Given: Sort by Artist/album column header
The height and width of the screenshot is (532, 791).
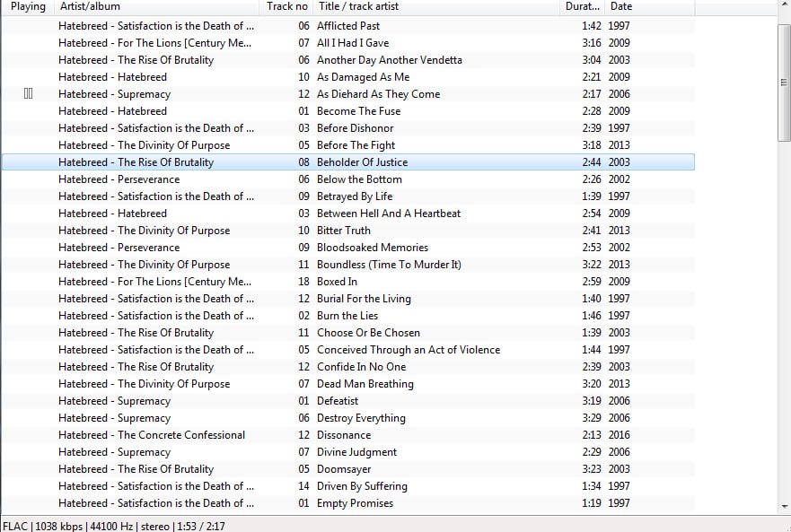Looking at the screenshot, I should coord(156,6).
